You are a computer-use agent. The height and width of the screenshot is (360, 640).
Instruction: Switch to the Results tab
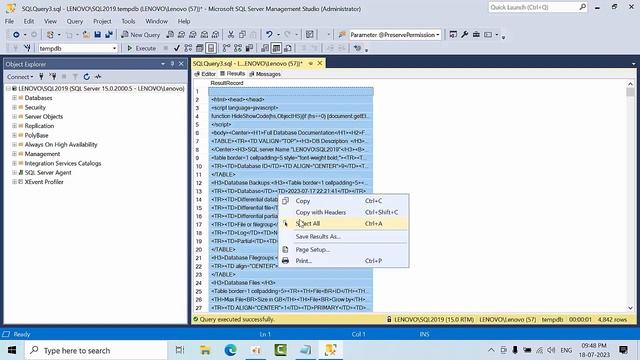[233, 74]
